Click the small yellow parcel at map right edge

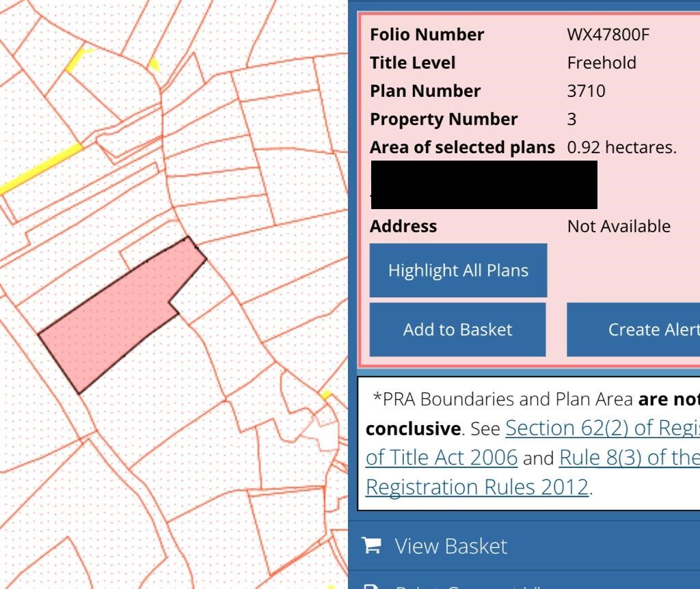[x=326, y=394]
